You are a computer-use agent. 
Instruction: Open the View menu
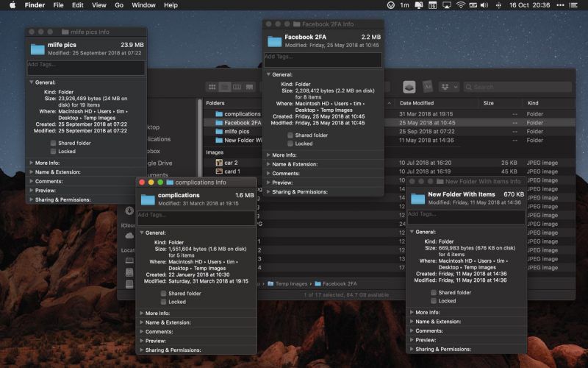(99, 5)
